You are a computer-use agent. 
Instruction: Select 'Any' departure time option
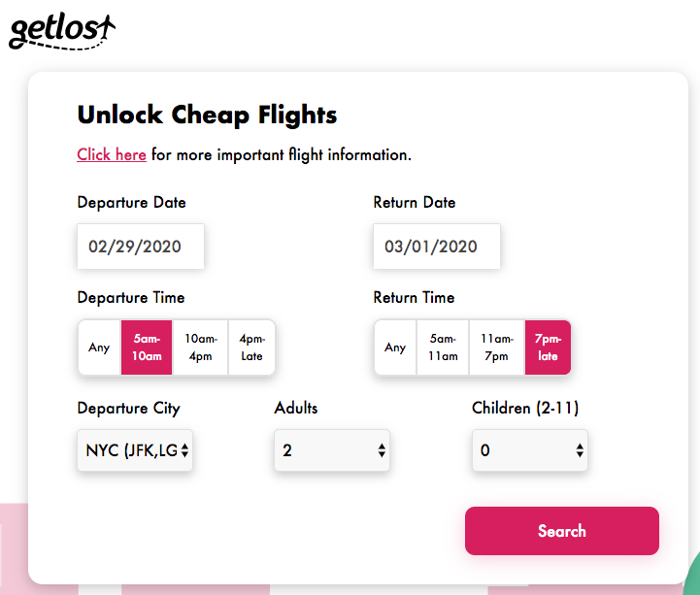pyautogui.click(x=99, y=347)
